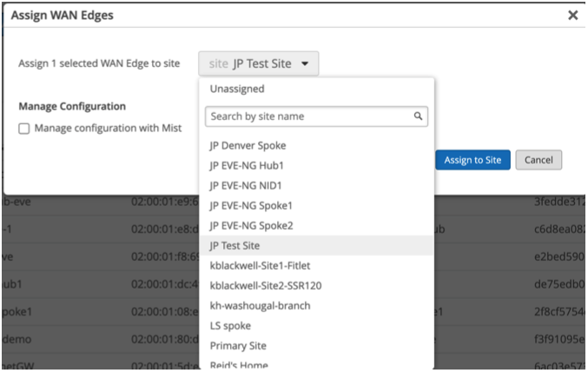Pick kh-washougal-branch from the list
This screenshot has height=373, width=588.
(x=260, y=305)
